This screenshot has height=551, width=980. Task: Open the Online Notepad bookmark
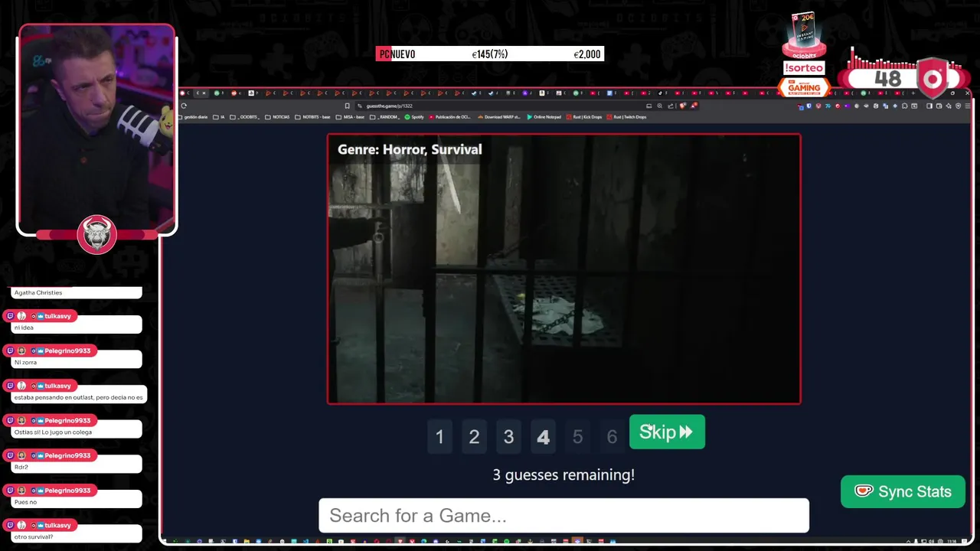point(544,117)
